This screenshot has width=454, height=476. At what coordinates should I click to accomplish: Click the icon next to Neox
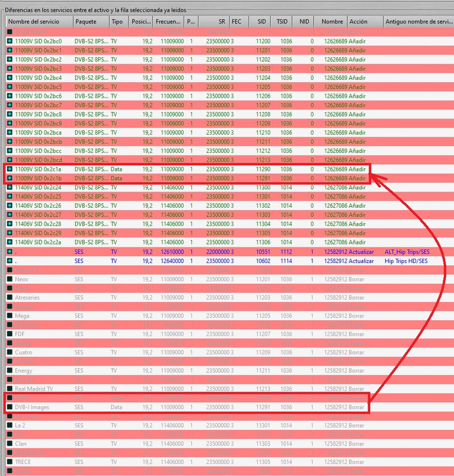pos(10,279)
